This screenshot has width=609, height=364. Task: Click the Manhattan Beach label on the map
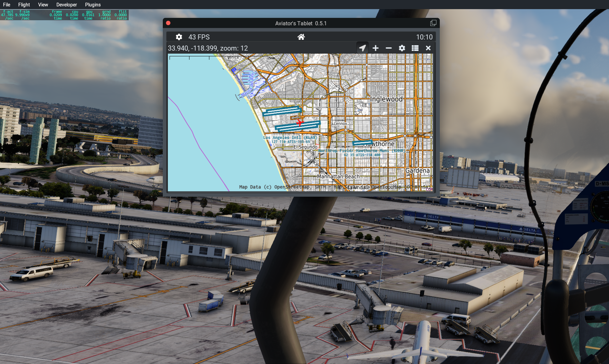coord(338,176)
